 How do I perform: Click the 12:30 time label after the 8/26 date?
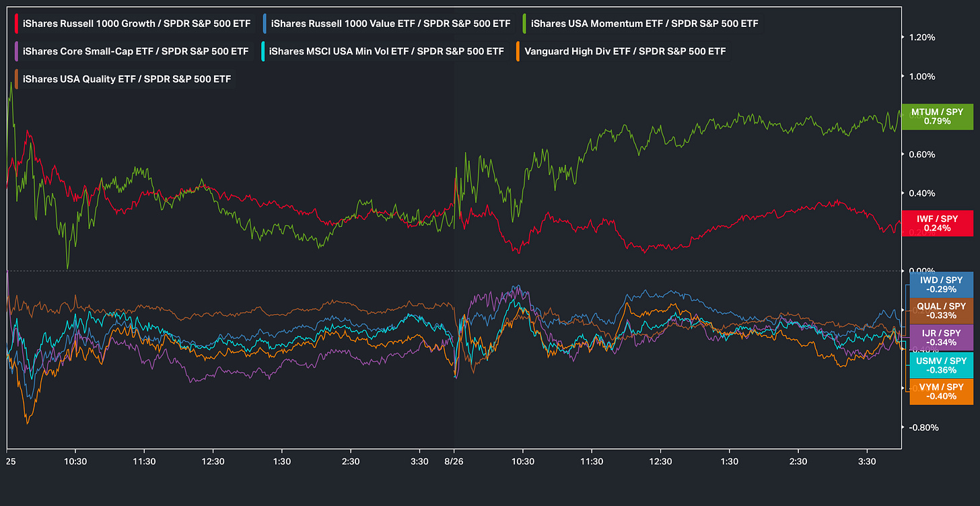661,462
